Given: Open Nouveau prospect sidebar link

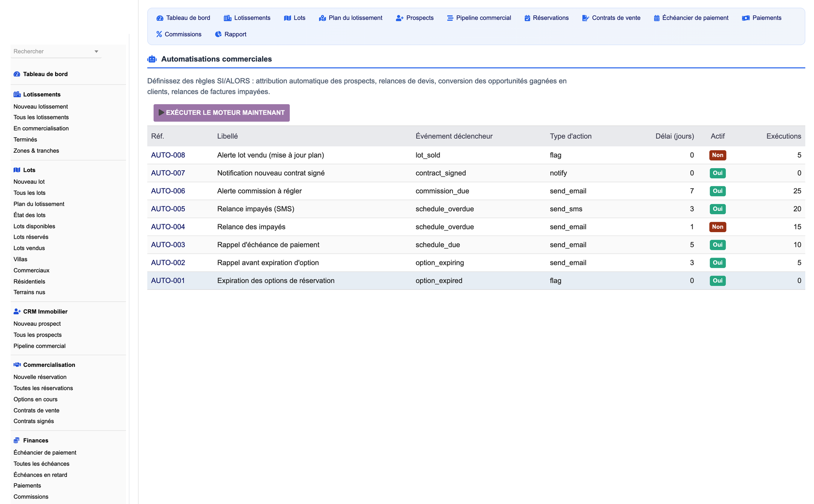Looking at the screenshot, I should pos(37,324).
